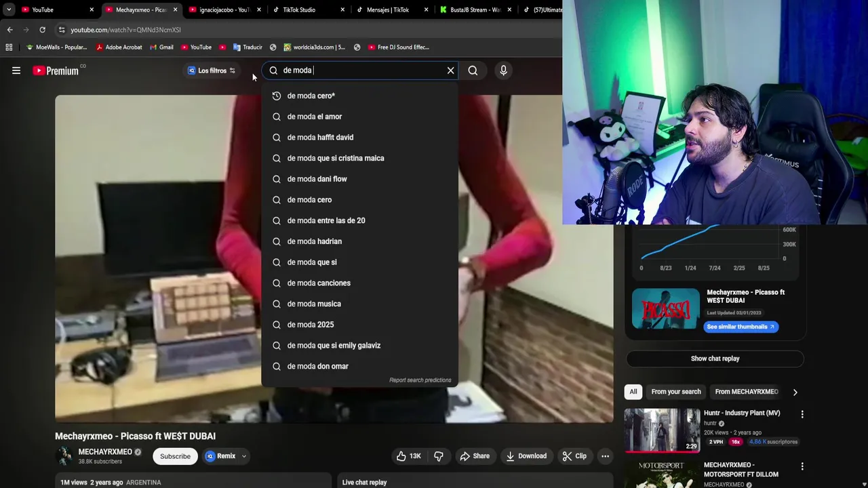Choose suggestion de moda el amor
868x488 pixels.
click(x=360, y=117)
